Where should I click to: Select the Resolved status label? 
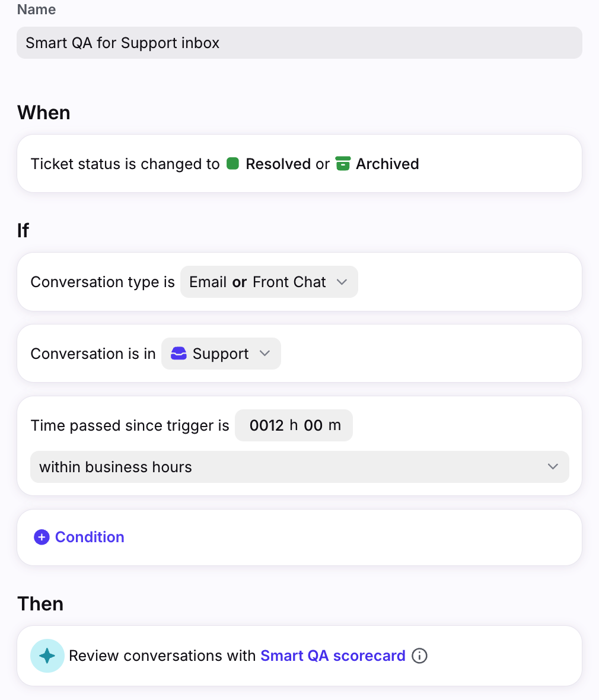pos(278,164)
